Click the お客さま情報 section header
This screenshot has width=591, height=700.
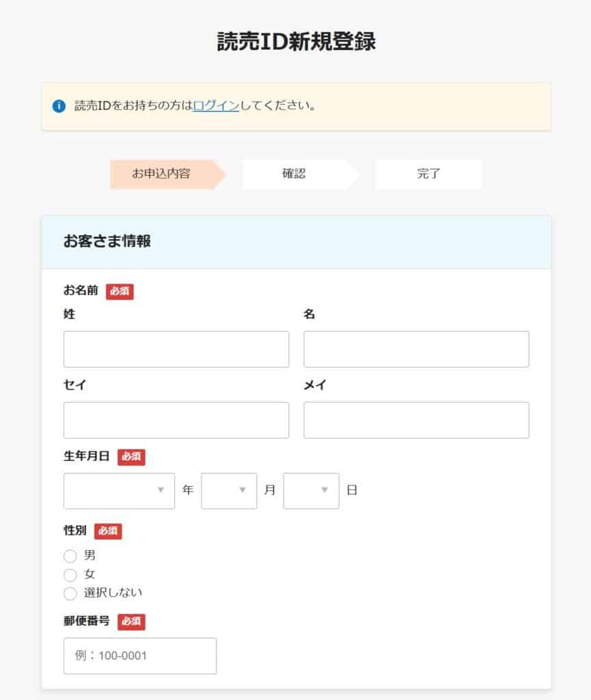pyautogui.click(x=296, y=242)
